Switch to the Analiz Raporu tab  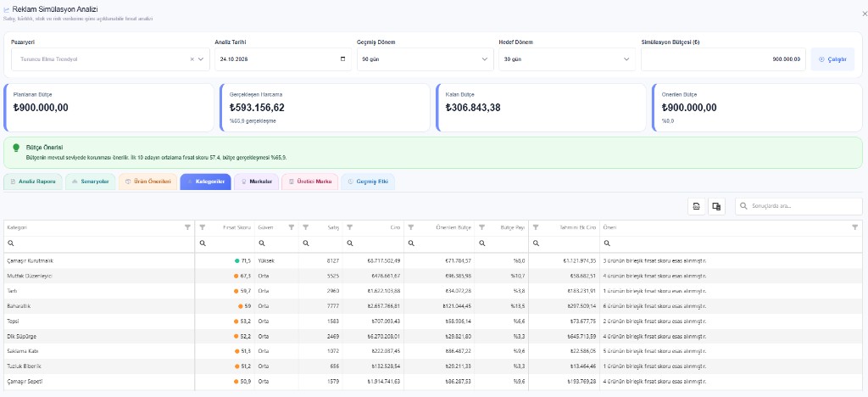coord(33,182)
